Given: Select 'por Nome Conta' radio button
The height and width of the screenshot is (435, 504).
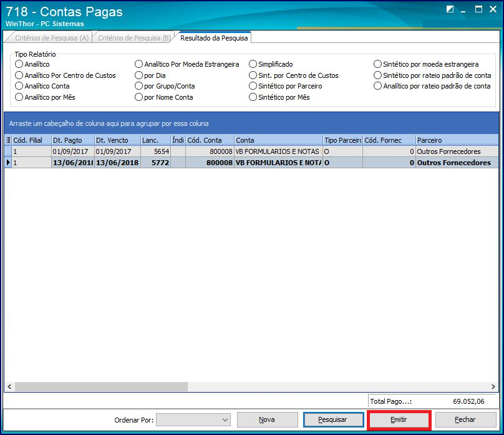Looking at the screenshot, I should click(x=163, y=97).
